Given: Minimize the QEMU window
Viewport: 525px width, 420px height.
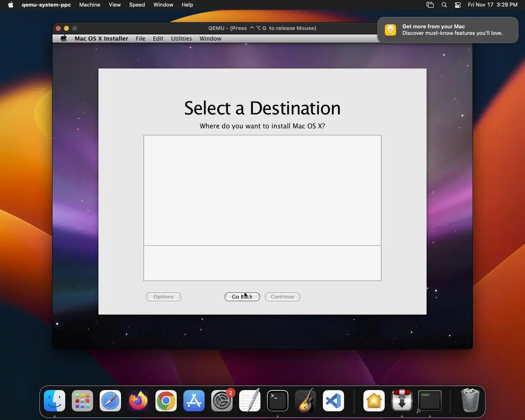Looking at the screenshot, I should [x=66, y=28].
